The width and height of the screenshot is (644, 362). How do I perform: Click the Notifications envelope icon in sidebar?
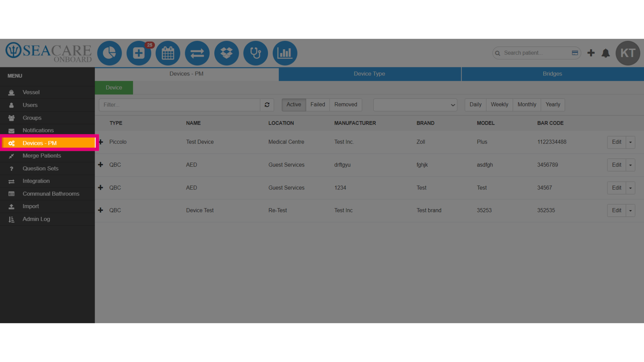pos(11,131)
